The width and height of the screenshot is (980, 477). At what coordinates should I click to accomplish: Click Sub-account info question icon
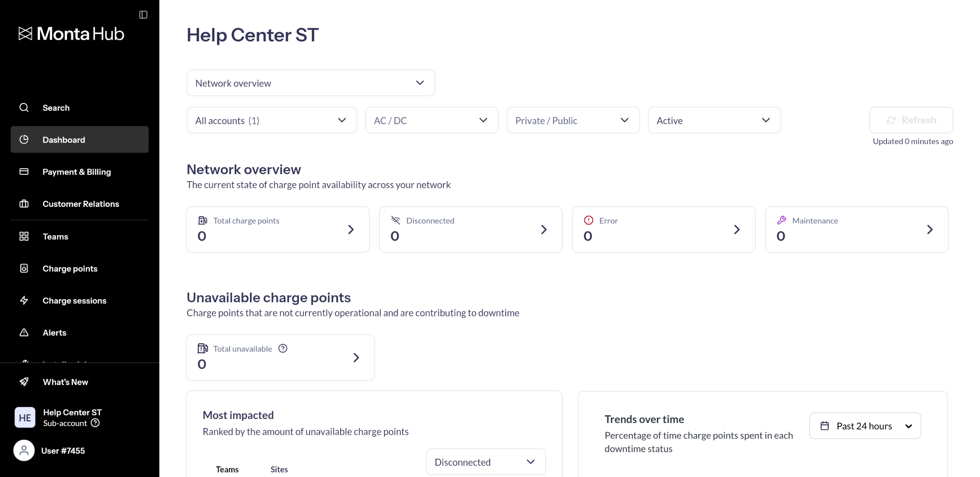point(95,423)
